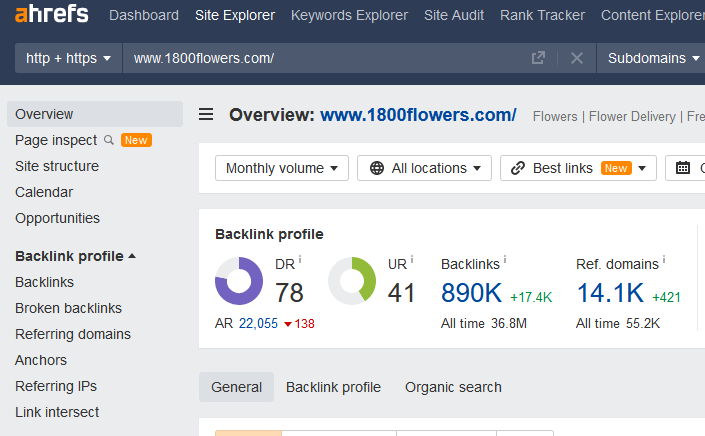
Task: Click the chain link icon in Best links
Action: 518,168
